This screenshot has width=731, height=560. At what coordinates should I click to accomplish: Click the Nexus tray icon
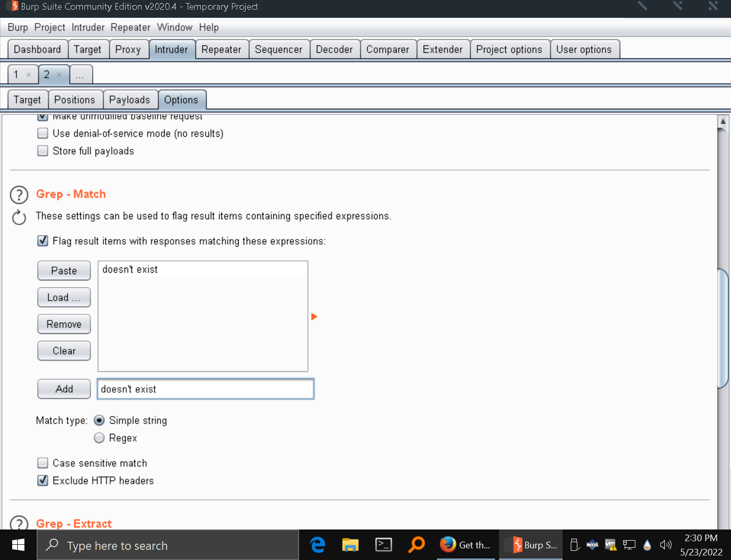(593, 545)
